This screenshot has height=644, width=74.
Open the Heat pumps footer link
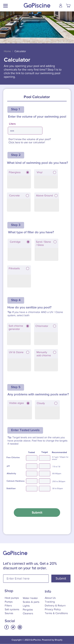coord(12,598)
